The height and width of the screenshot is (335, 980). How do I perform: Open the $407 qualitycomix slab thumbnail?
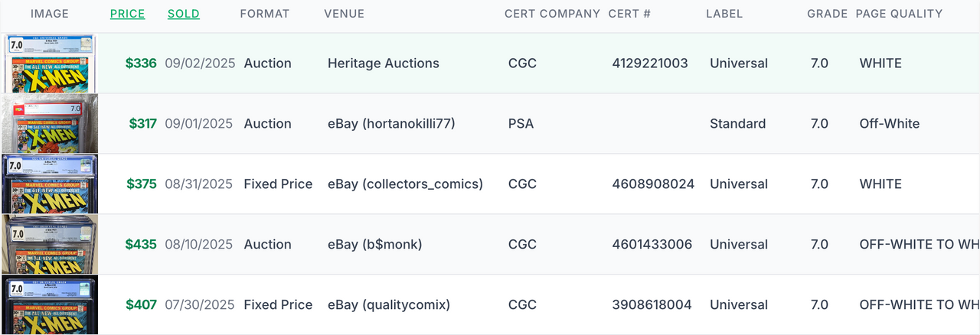click(50, 304)
